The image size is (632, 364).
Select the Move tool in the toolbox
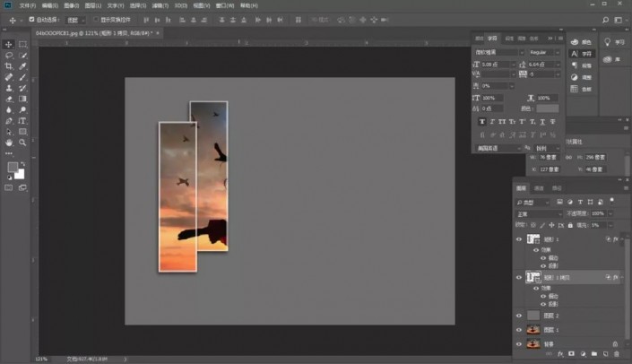(x=9, y=44)
